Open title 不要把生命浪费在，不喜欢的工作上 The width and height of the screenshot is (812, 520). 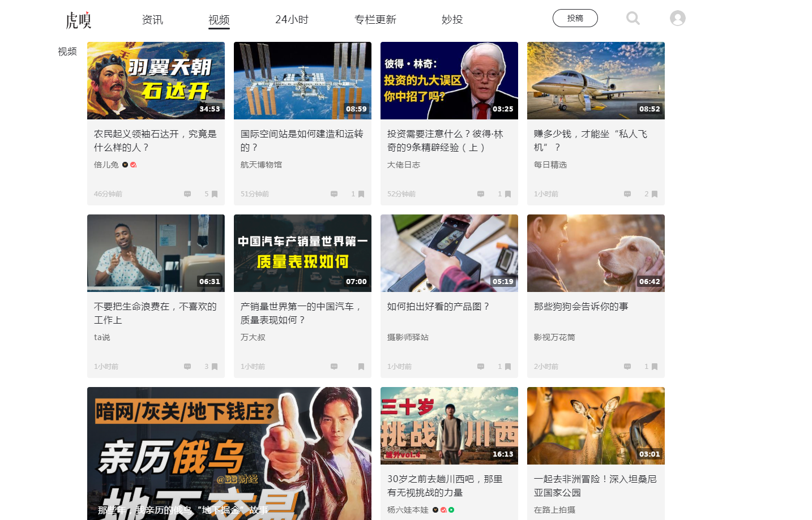tap(155, 313)
